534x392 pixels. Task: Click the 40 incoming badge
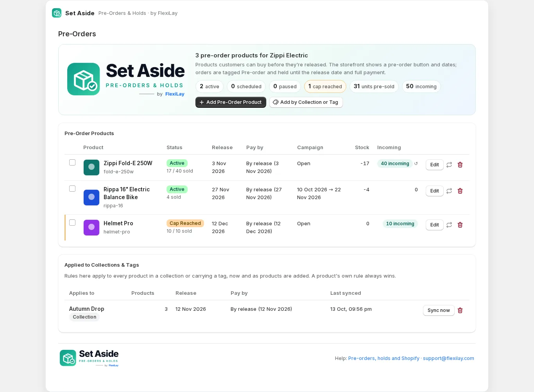(395, 164)
